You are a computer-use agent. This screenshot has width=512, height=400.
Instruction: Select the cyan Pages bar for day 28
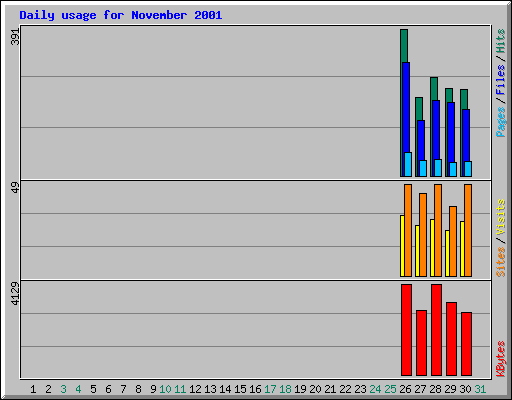[438, 168]
